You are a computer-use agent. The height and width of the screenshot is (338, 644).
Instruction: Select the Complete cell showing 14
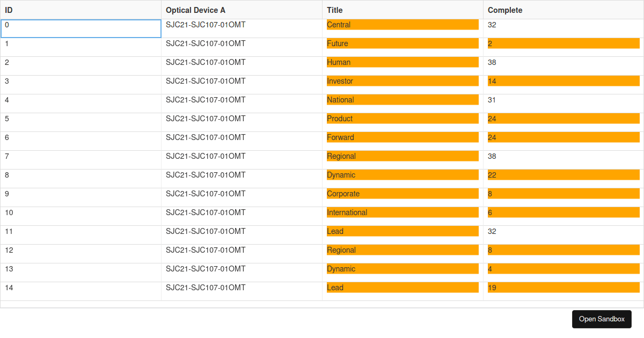coord(563,82)
